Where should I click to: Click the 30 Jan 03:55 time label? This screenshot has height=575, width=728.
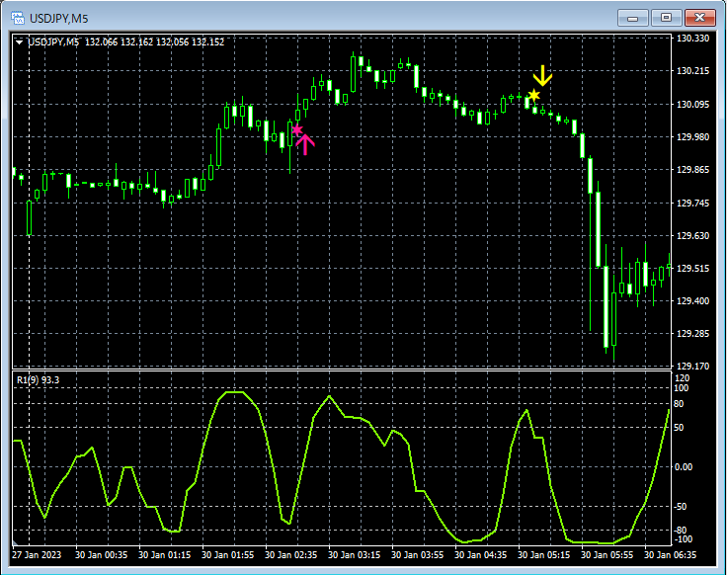pos(418,554)
